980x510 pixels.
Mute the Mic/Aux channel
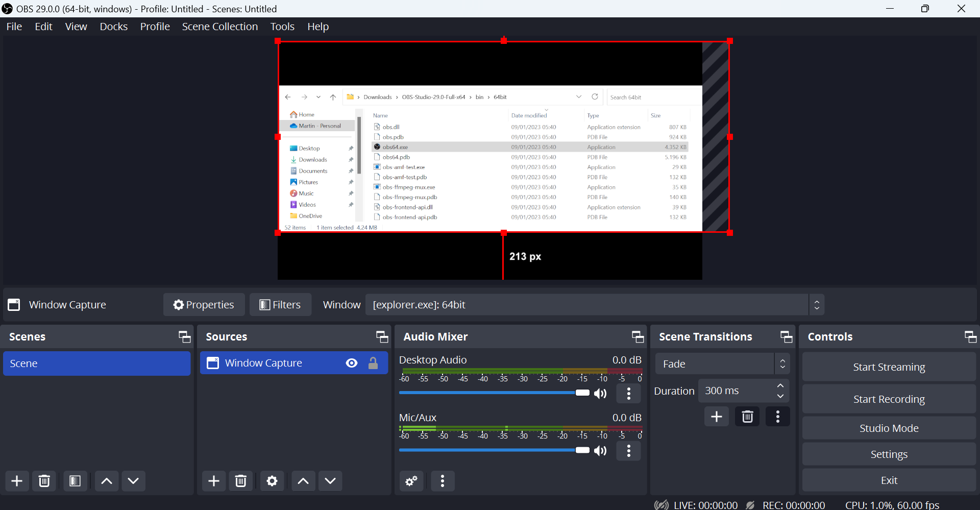point(601,450)
